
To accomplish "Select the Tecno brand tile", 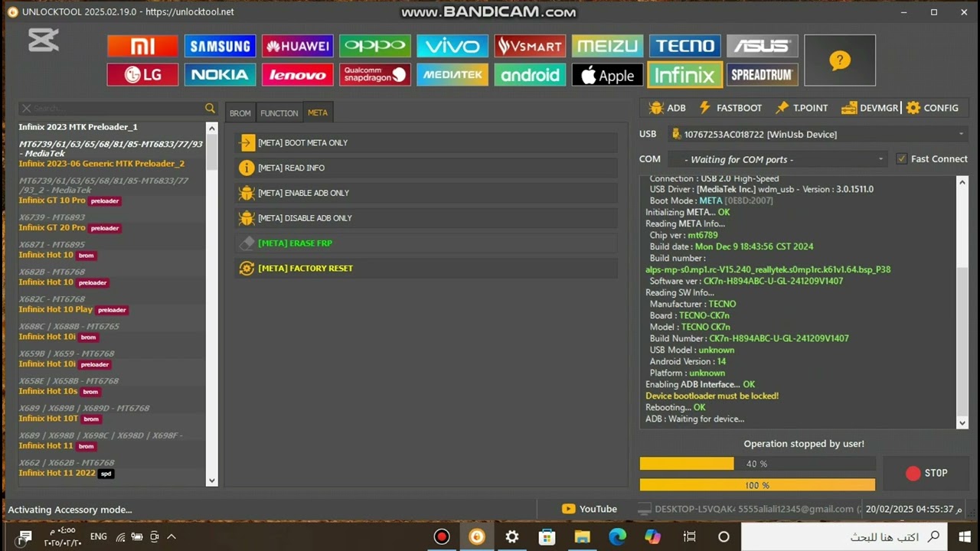I will click(x=684, y=46).
